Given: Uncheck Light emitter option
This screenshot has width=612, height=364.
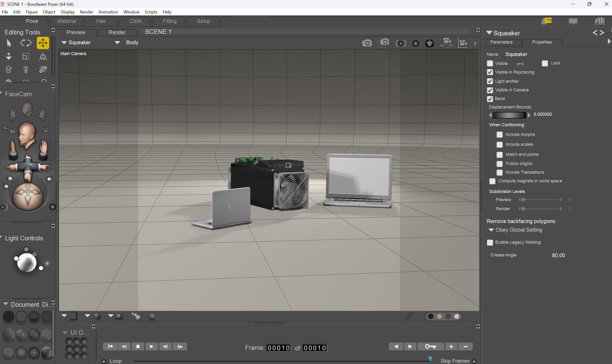Looking at the screenshot, I should 490,81.
